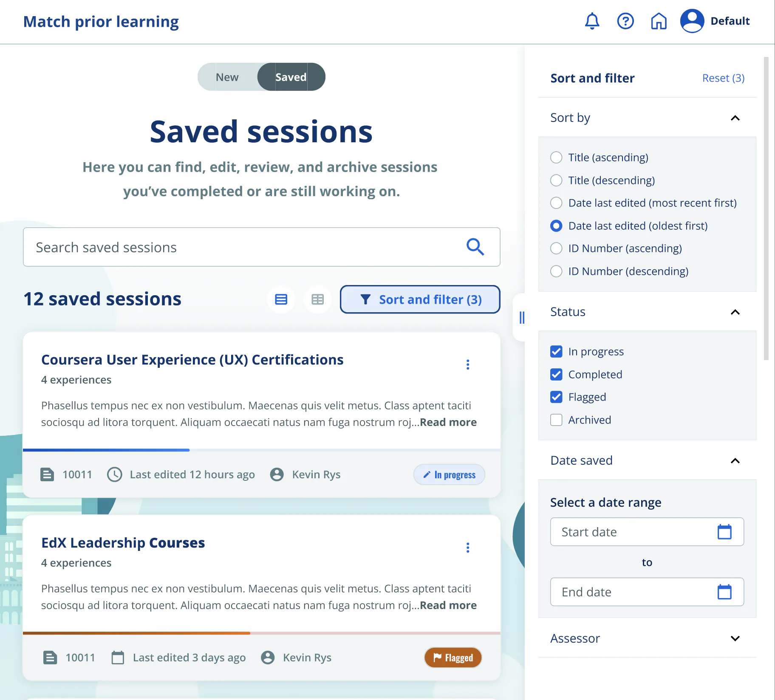Image resolution: width=775 pixels, height=700 pixels.
Task: Select Title (ascending) sort option
Action: (600, 158)
